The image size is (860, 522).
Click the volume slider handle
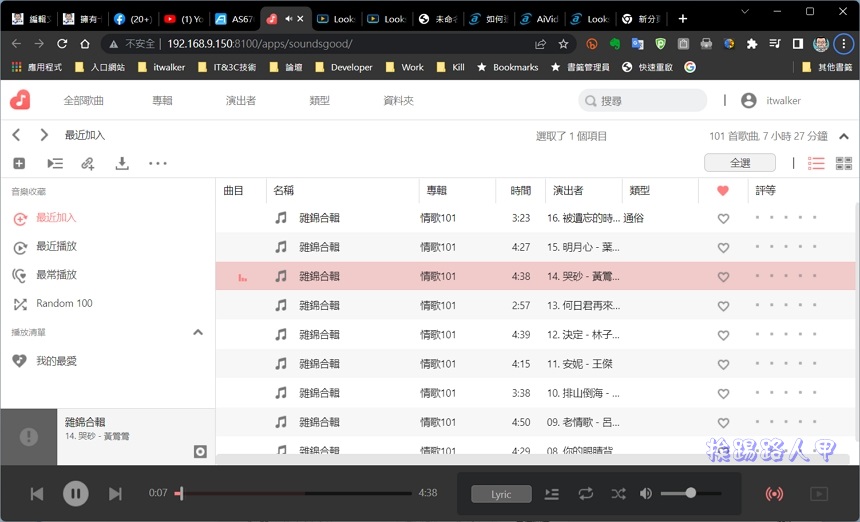click(691, 493)
